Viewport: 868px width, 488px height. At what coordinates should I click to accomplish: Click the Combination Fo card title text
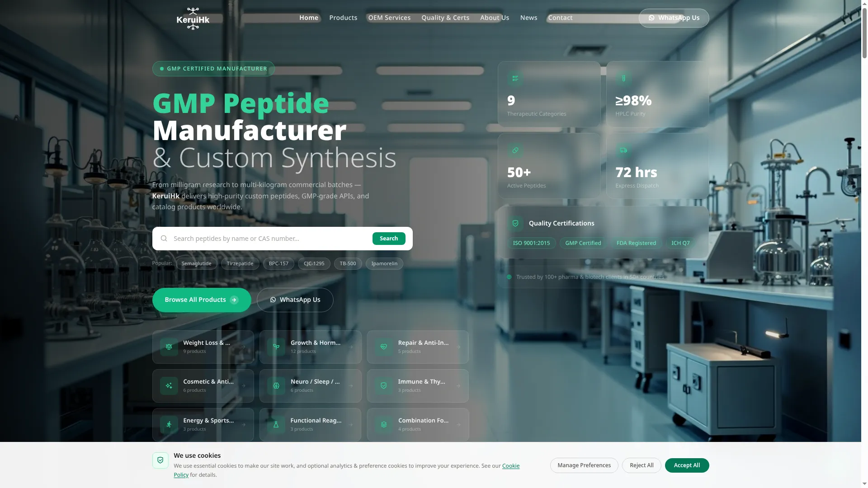point(423,421)
